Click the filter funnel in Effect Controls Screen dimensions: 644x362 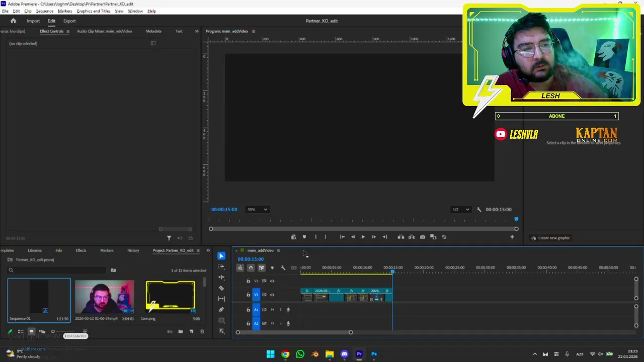pyautogui.click(x=169, y=238)
